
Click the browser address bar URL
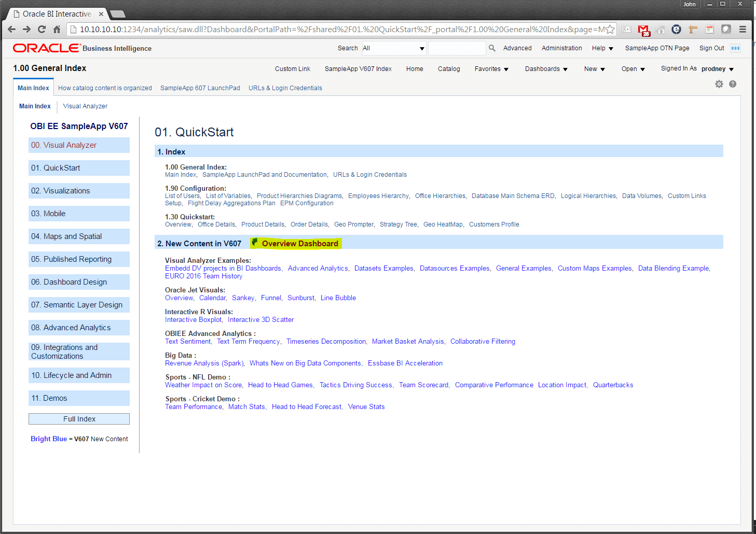(342, 30)
